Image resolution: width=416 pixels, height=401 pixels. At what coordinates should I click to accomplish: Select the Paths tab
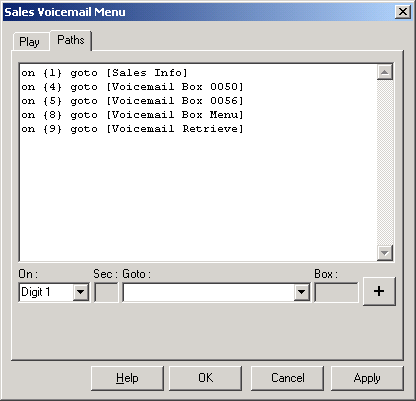[71, 40]
